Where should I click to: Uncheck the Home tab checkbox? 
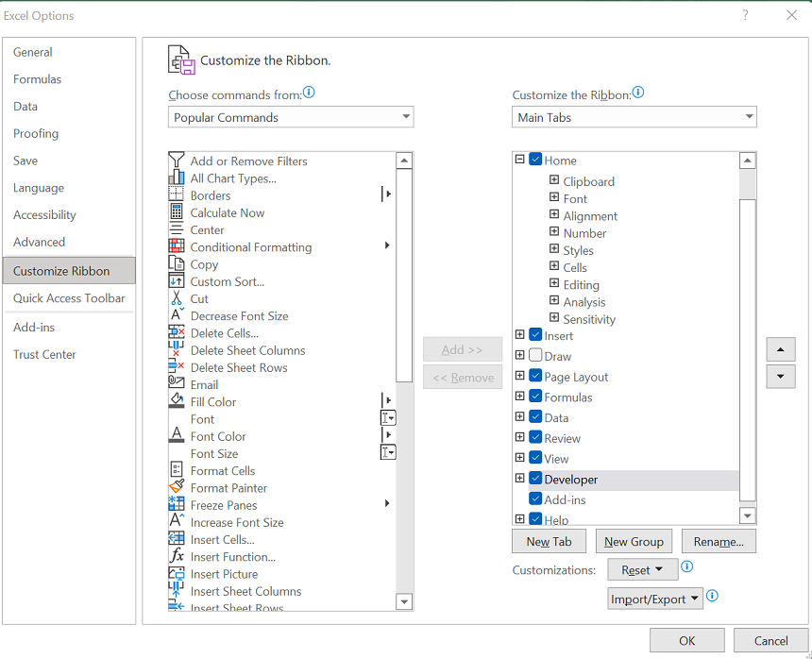click(x=535, y=159)
